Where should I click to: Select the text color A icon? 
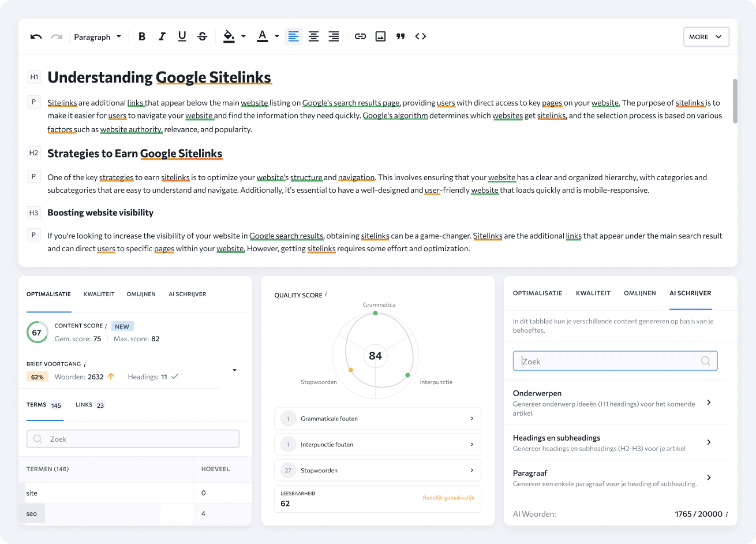(x=263, y=36)
